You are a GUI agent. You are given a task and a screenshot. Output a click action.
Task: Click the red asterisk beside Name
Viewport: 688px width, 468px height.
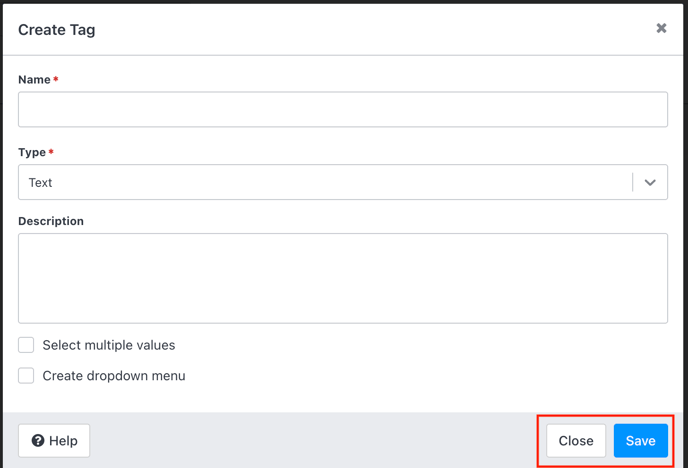tap(56, 79)
